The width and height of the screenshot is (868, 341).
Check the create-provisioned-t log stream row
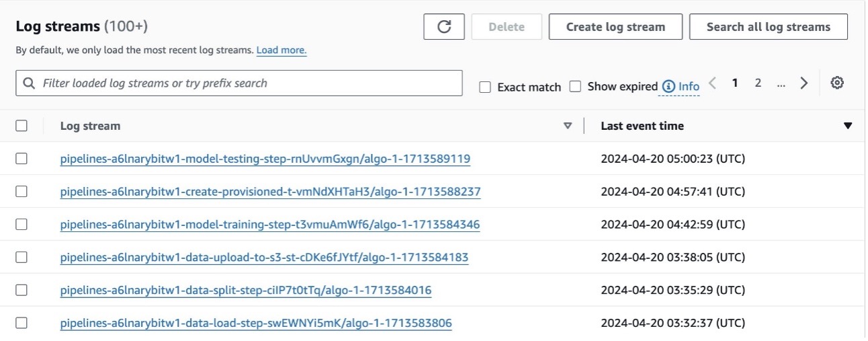pos(21,192)
